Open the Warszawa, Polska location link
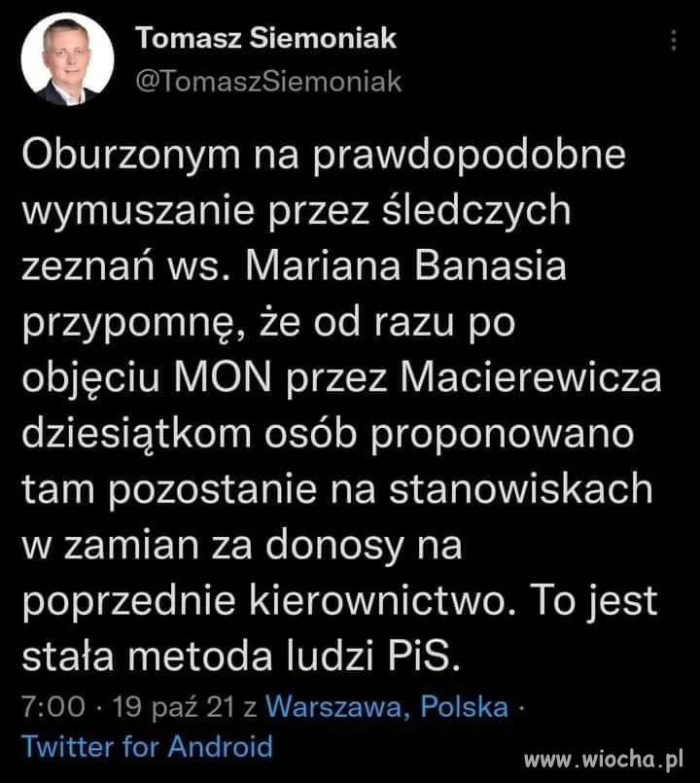The image size is (700, 783). point(386,707)
